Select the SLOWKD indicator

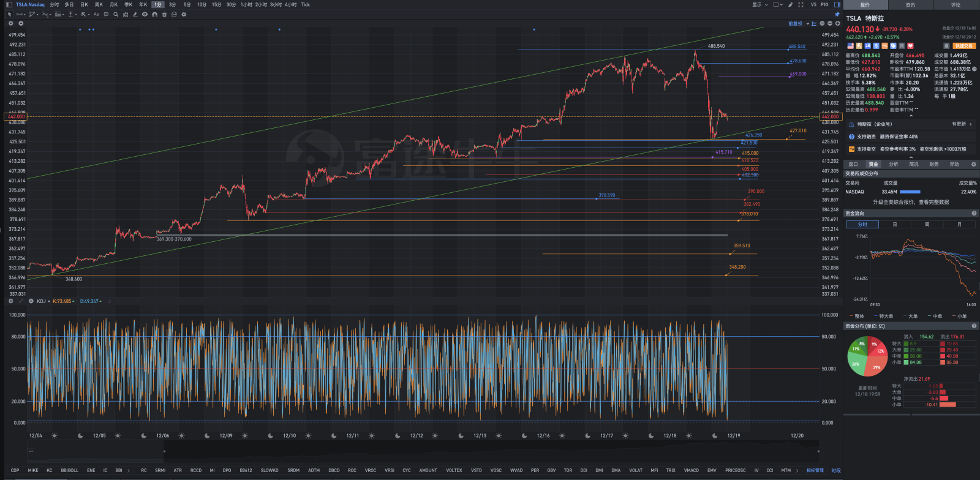[x=269, y=470]
